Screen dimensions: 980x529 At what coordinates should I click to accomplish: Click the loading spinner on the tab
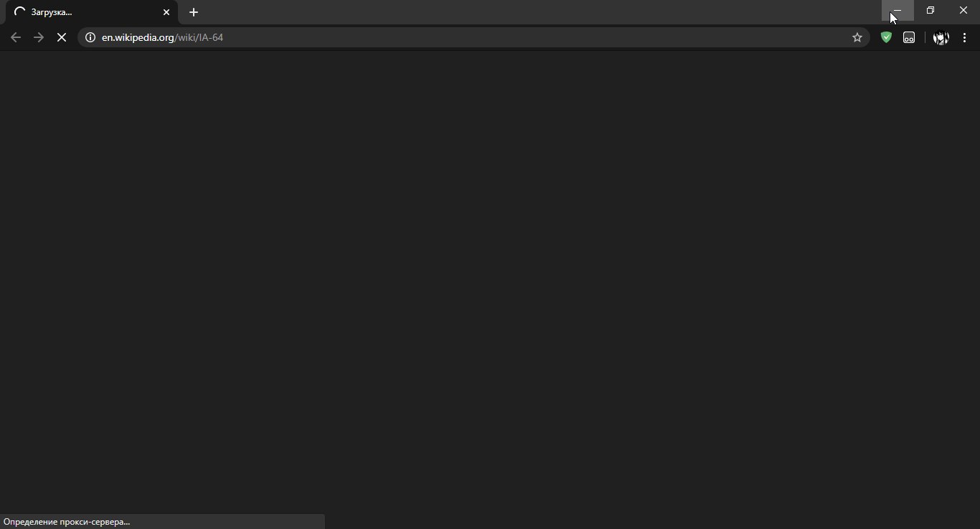pos(19,12)
